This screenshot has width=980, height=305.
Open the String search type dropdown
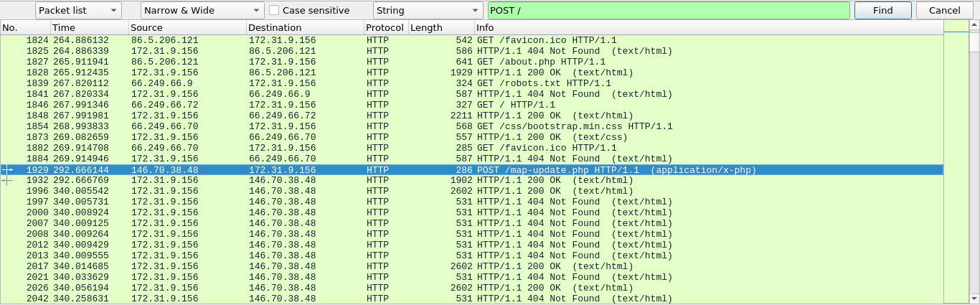(428, 11)
